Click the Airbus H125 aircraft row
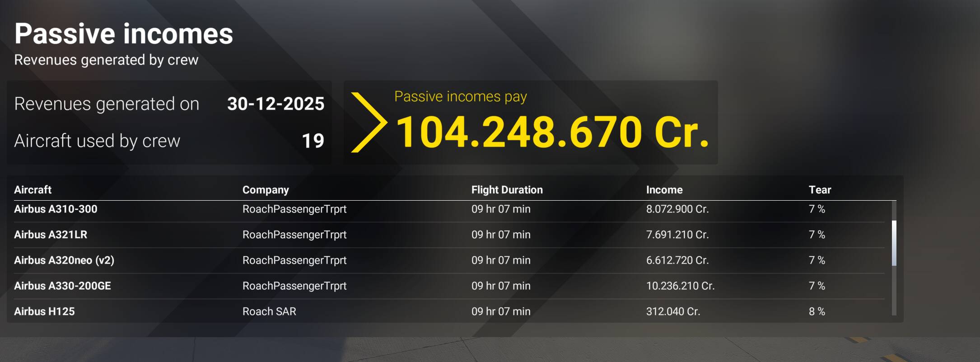This screenshot has height=362, width=980. pos(44,311)
